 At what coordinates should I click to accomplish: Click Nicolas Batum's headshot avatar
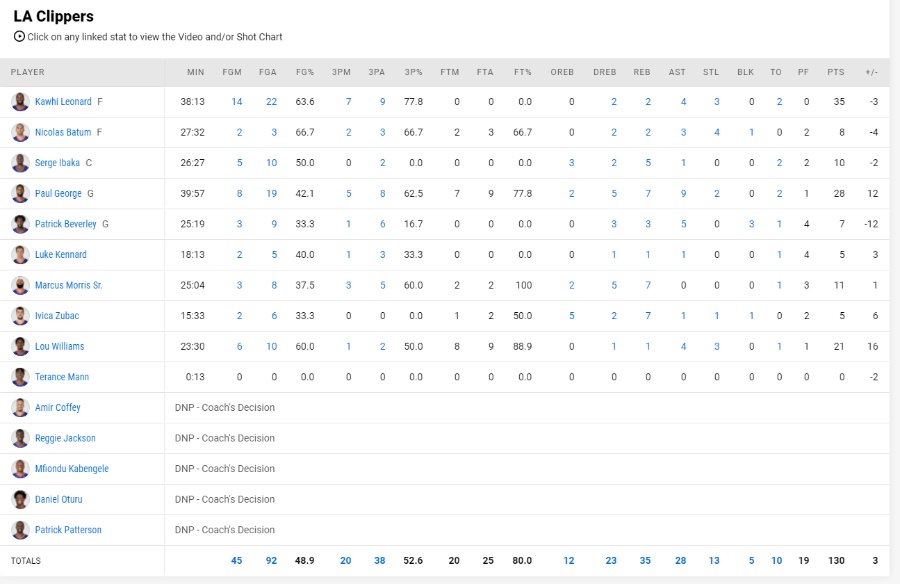(20, 132)
